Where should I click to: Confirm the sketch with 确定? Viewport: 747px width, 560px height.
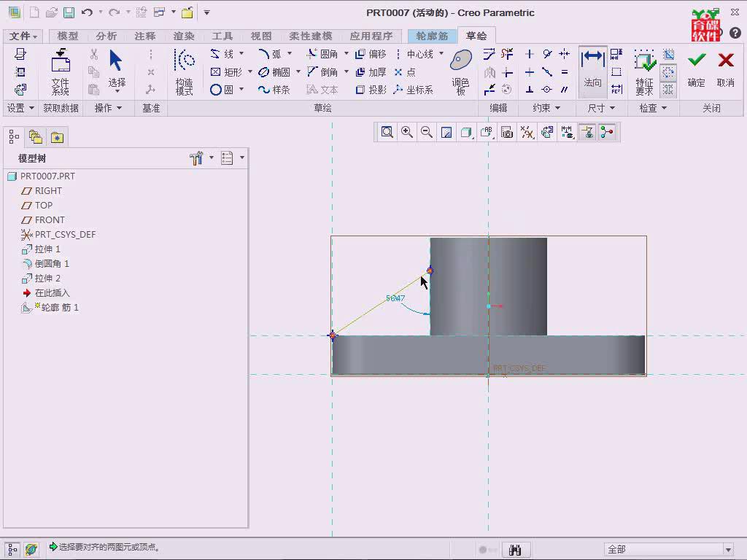pyautogui.click(x=696, y=69)
